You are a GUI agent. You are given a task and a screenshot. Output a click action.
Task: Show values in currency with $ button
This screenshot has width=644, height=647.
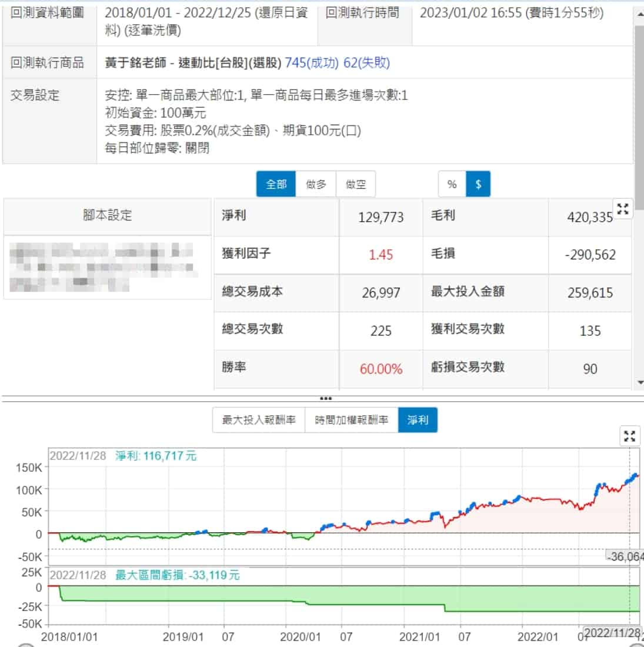(x=478, y=184)
